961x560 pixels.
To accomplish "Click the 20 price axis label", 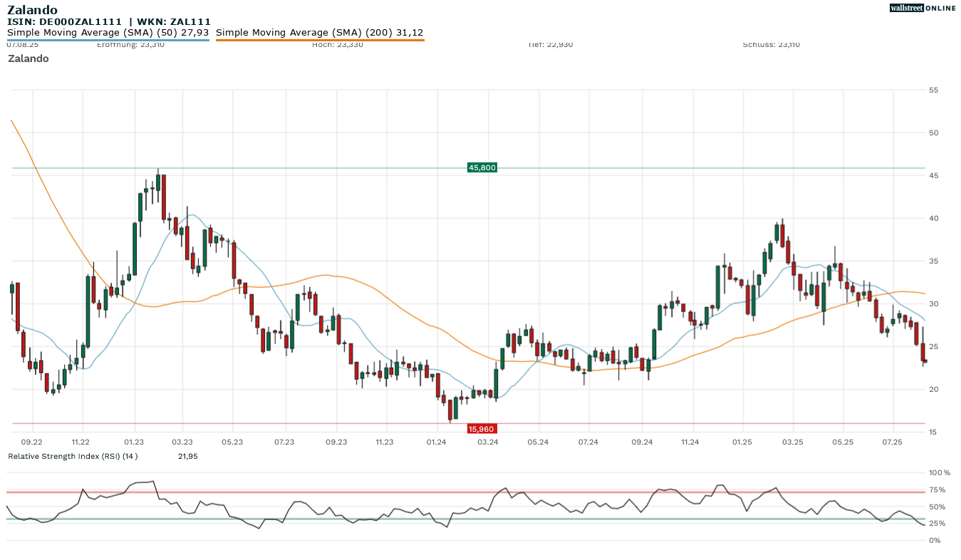I will coord(933,390).
